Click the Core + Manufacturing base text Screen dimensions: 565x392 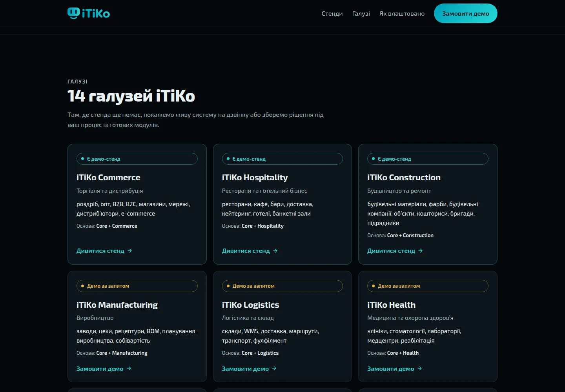pos(122,353)
